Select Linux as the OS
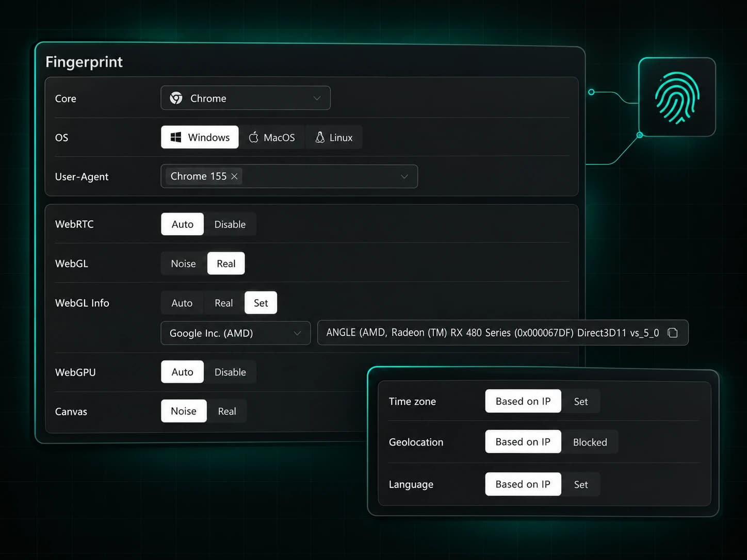Screen dimensions: 747x560 pos(334,138)
